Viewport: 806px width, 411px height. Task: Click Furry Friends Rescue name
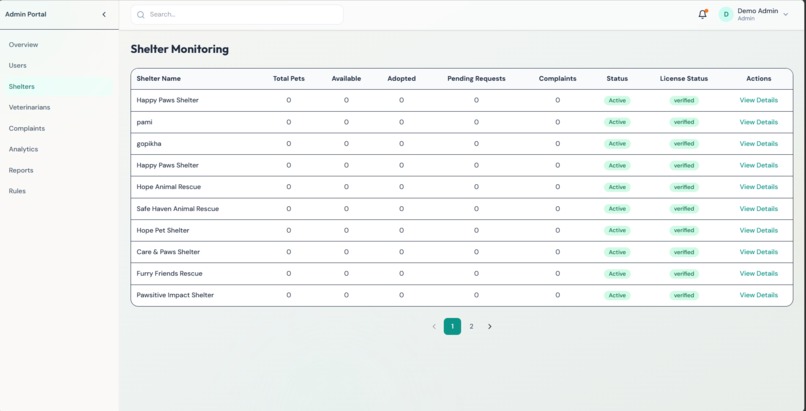click(x=170, y=273)
